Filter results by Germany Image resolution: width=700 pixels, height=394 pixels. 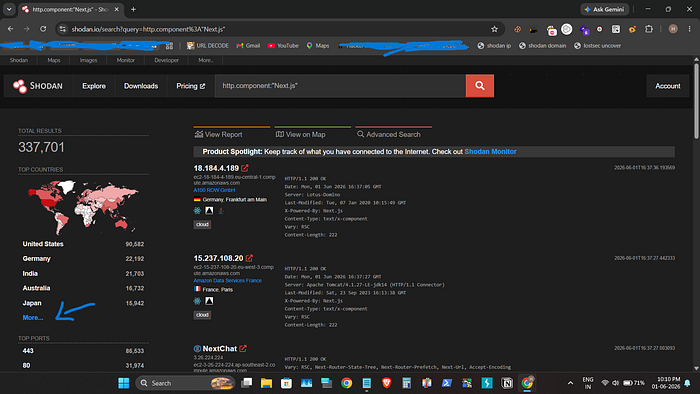[x=37, y=259]
